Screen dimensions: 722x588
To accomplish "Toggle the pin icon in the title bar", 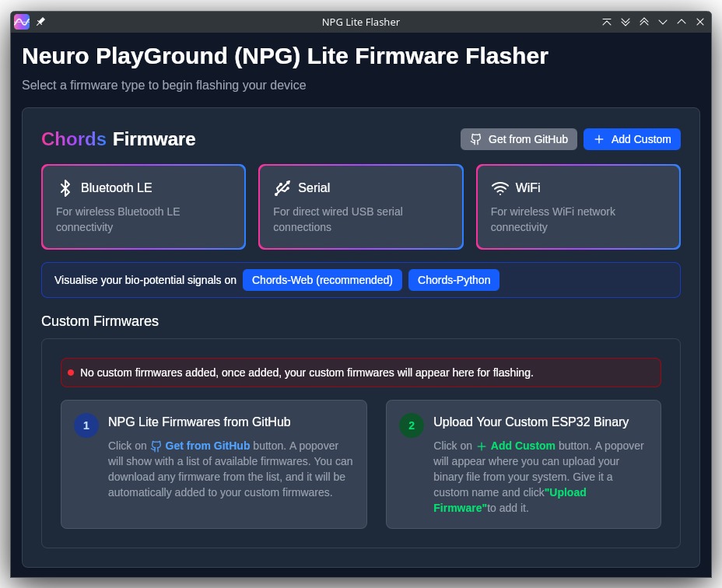I will (x=40, y=22).
